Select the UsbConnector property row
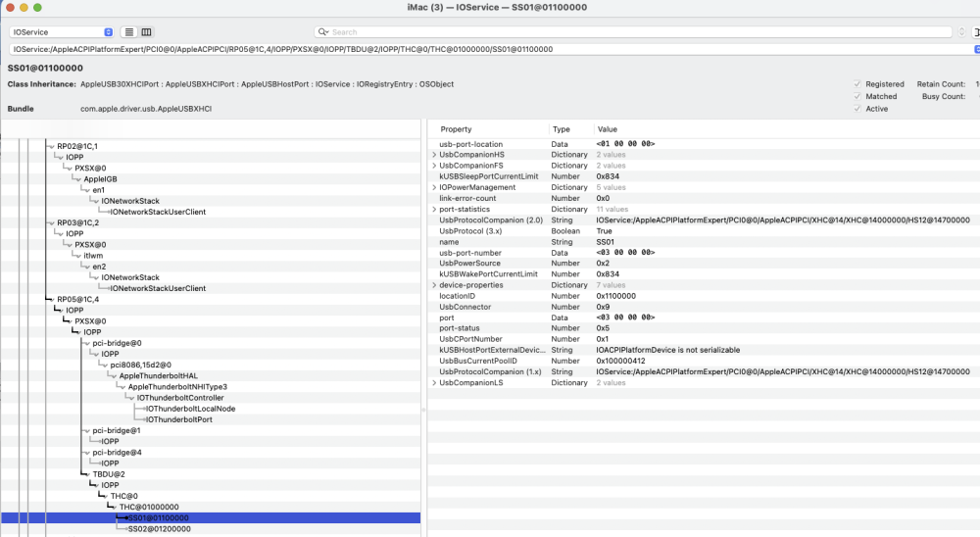 (704, 307)
